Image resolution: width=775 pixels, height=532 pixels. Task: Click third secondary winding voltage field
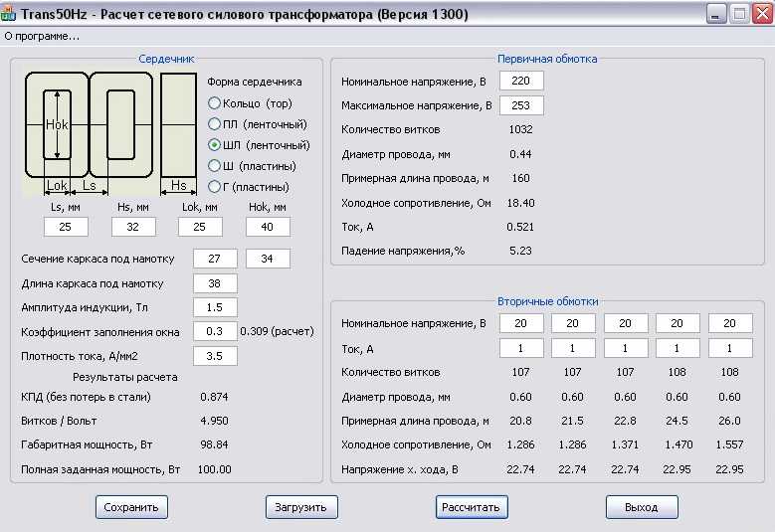click(x=626, y=323)
